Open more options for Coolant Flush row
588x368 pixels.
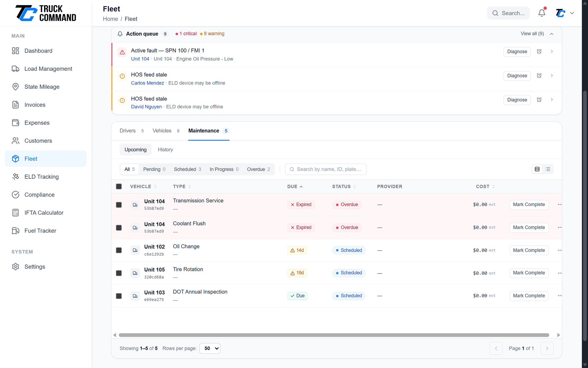[x=560, y=227]
